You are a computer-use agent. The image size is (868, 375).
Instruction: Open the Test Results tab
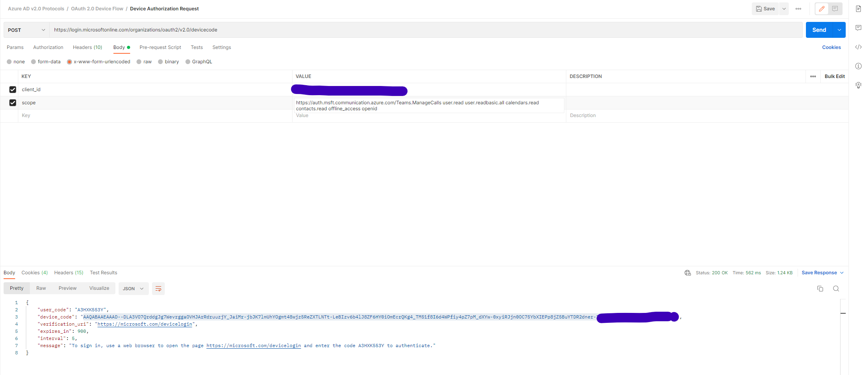pos(103,273)
